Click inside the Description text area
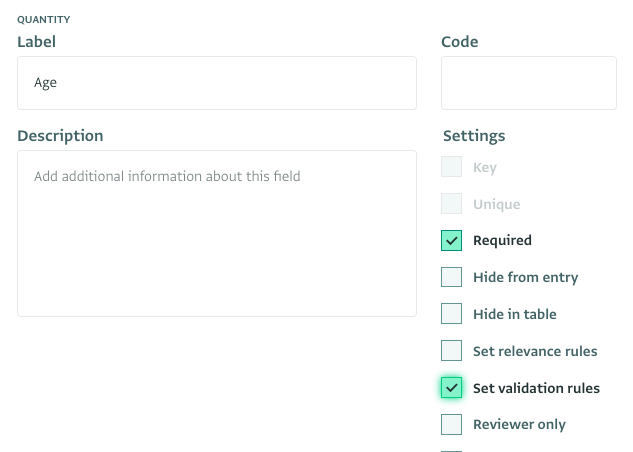The width and height of the screenshot is (633, 452). point(217,233)
